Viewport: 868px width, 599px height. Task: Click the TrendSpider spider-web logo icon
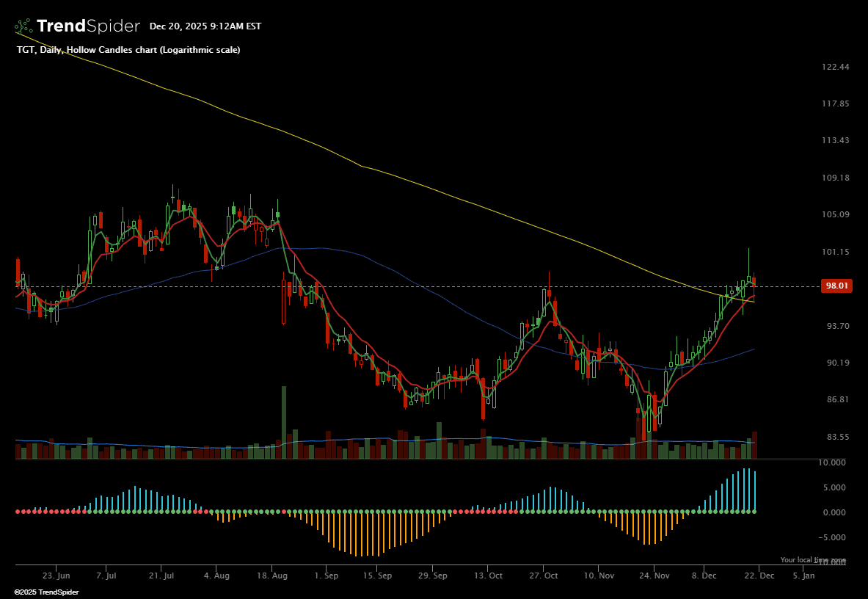point(23,26)
